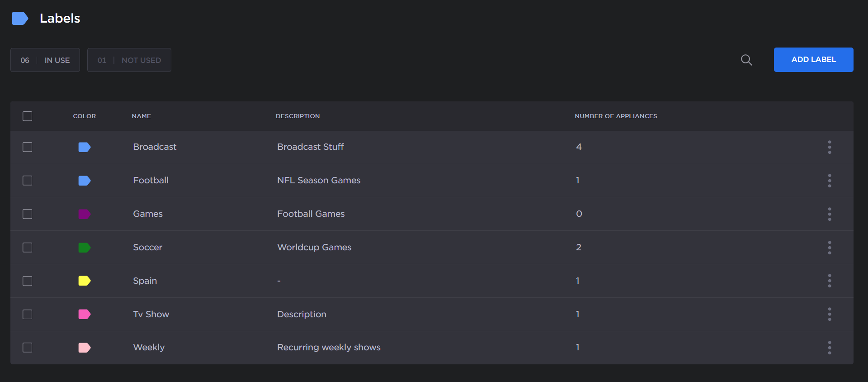This screenshot has width=868, height=382.
Task: Switch to the NOT USED filter tab
Action: tap(129, 60)
